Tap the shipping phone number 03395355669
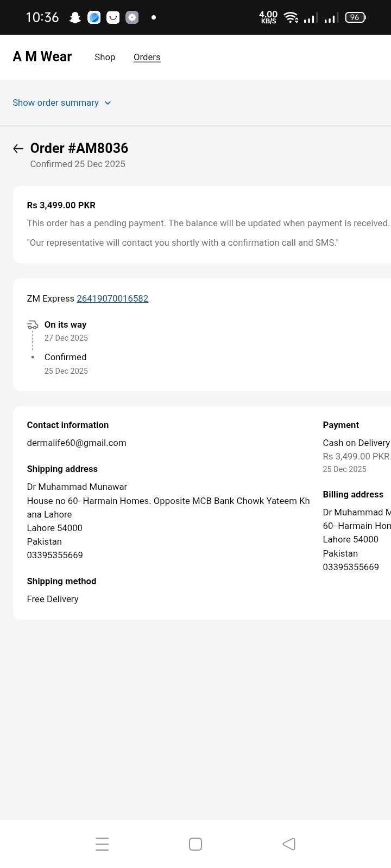391x868 pixels. tap(55, 555)
